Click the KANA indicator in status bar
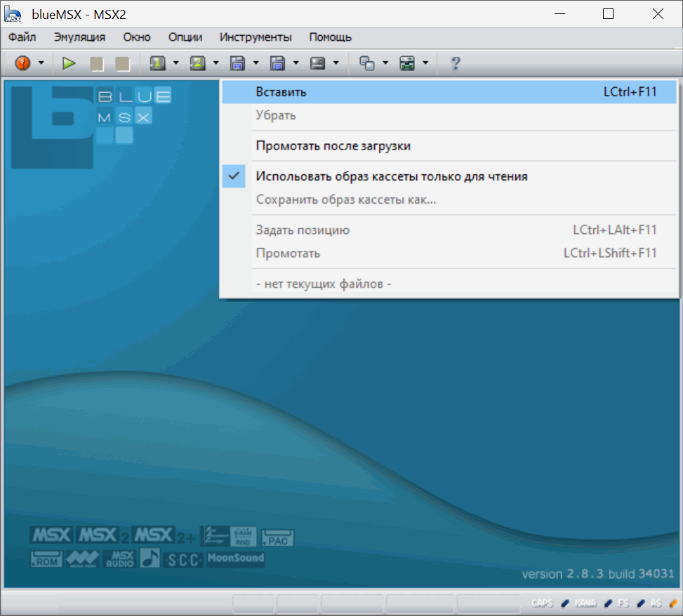Viewport: 683px width, 616px height. coord(585,603)
